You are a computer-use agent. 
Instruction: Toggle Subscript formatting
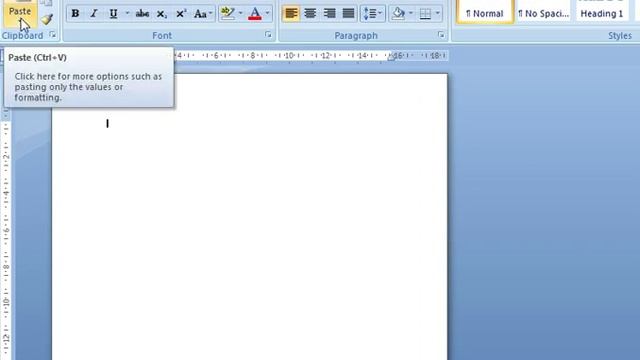click(162, 13)
